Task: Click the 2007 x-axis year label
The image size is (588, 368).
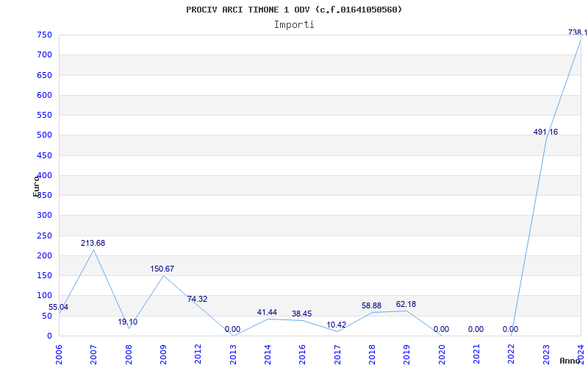Action: pyautogui.click(x=93, y=353)
